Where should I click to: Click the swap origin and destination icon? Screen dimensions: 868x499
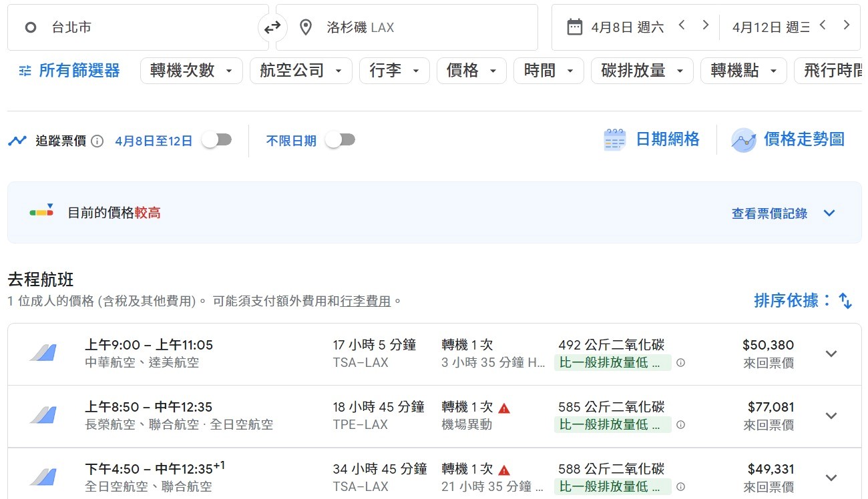pos(272,27)
